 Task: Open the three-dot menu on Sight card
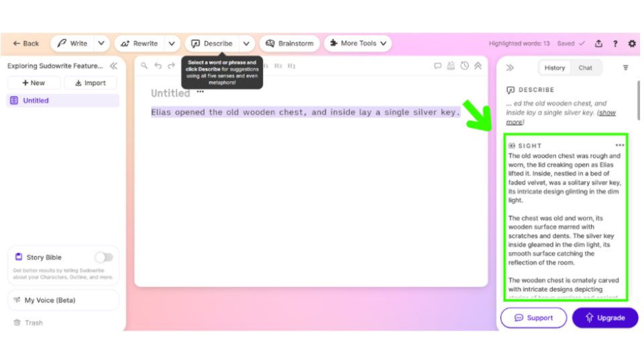(x=620, y=145)
